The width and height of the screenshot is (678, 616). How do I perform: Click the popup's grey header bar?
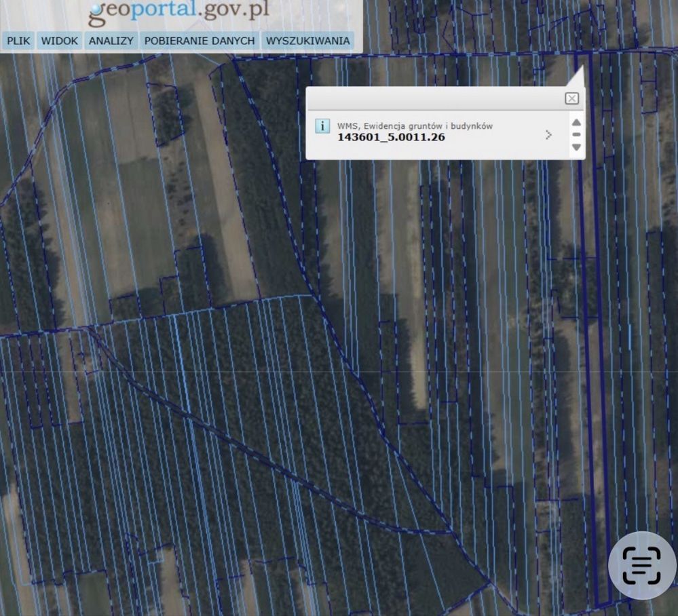pyautogui.click(x=434, y=98)
